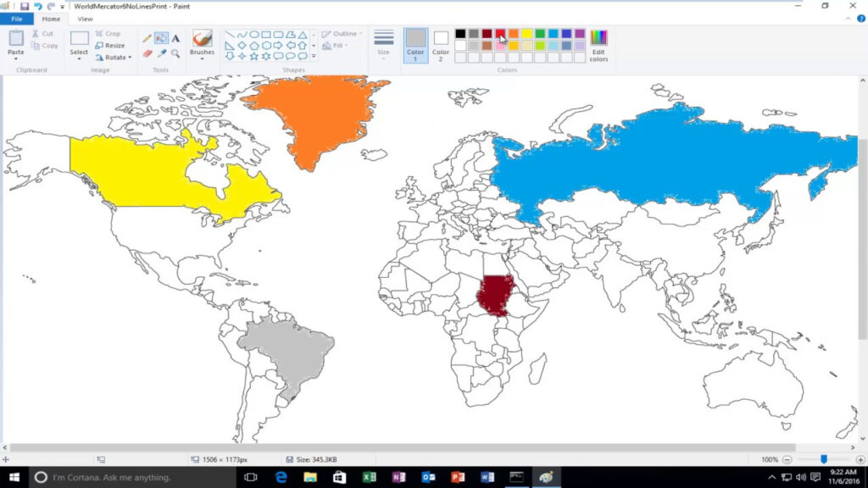Open Microsoft Edge from the taskbar
Viewport: 868px width, 488px height.
pos(281,478)
